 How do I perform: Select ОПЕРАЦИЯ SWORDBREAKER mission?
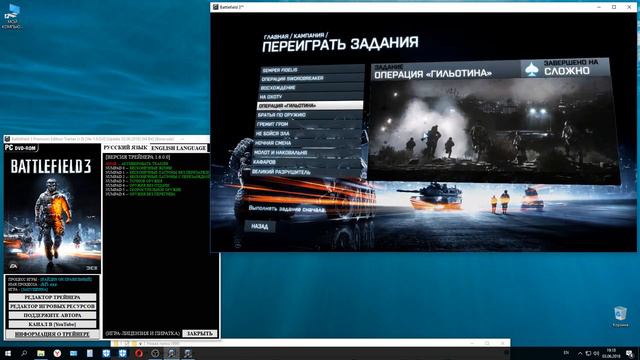312,78
